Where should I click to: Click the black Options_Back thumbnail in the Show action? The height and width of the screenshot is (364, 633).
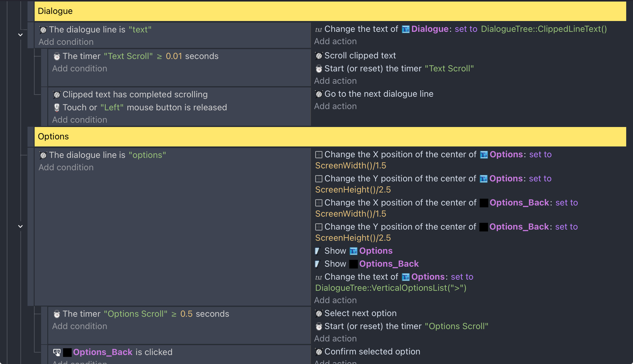353,264
